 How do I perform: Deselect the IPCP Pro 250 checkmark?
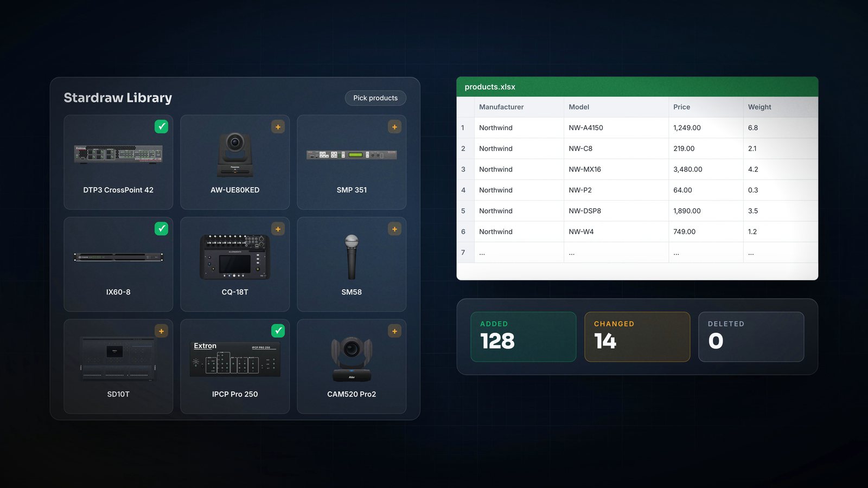278,331
